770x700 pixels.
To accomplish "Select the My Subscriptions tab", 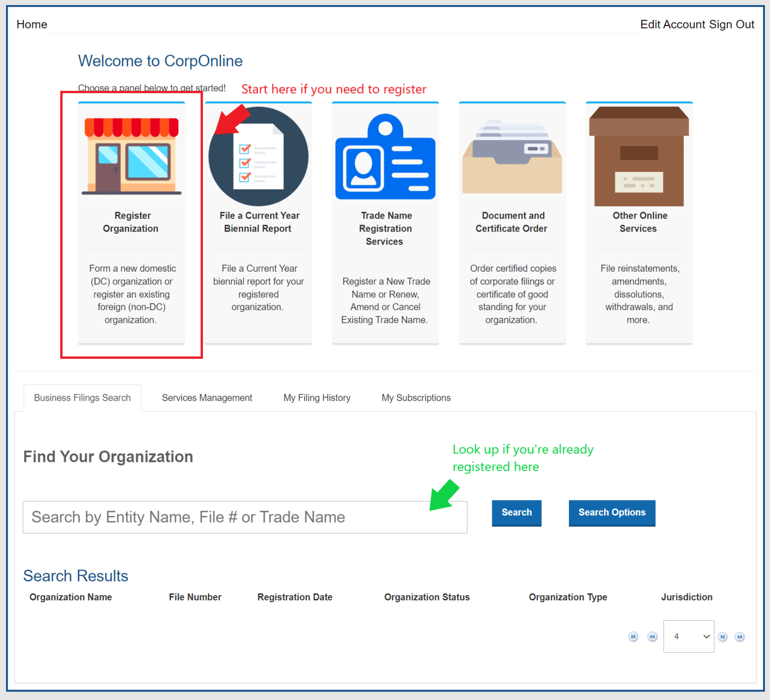I will [416, 398].
